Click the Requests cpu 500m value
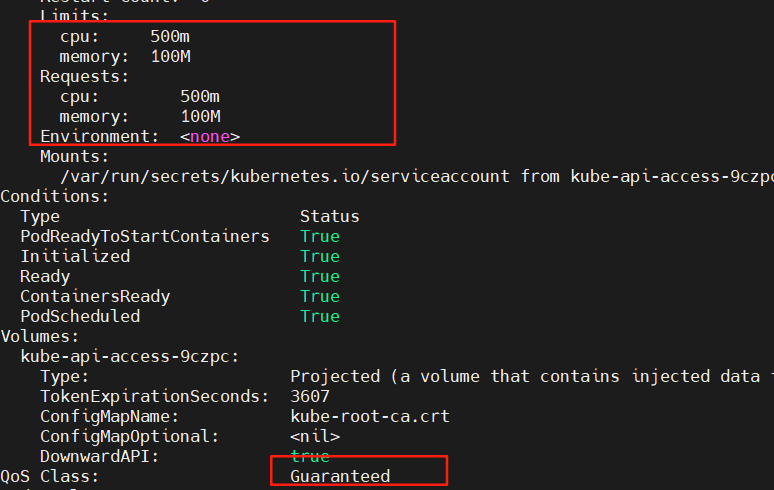This screenshot has width=774, height=490. click(200, 96)
